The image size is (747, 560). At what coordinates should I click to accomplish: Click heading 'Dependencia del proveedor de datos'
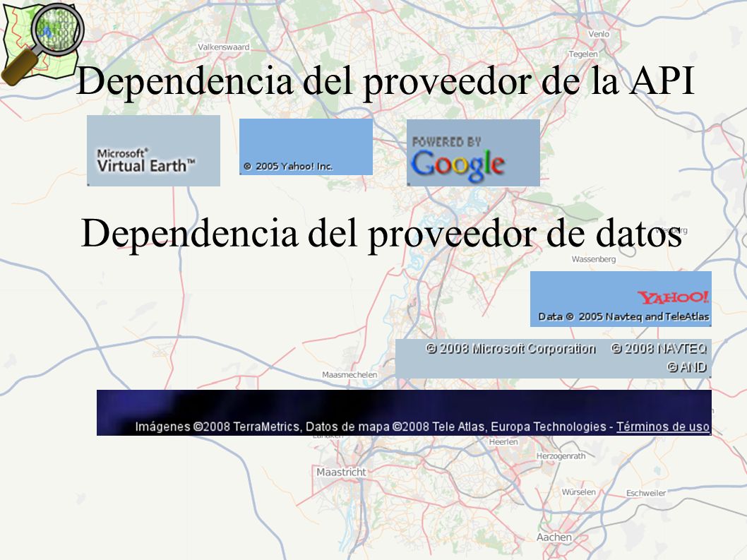click(381, 234)
